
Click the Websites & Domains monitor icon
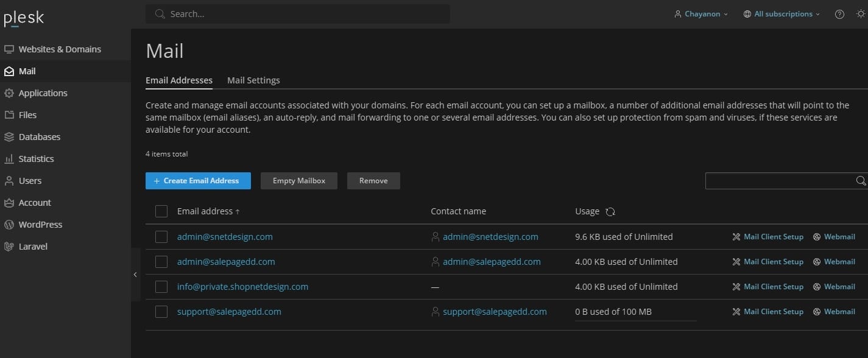(9, 49)
